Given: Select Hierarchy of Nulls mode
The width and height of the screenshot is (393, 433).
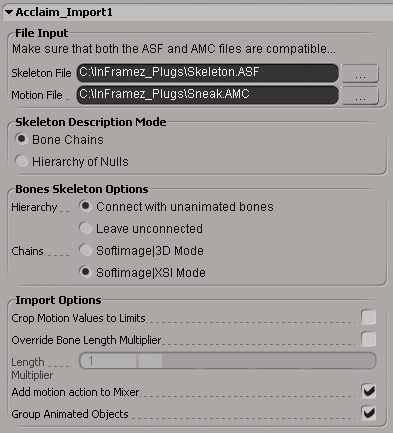Looking at the screenshot, I should [x=22, y=161].
